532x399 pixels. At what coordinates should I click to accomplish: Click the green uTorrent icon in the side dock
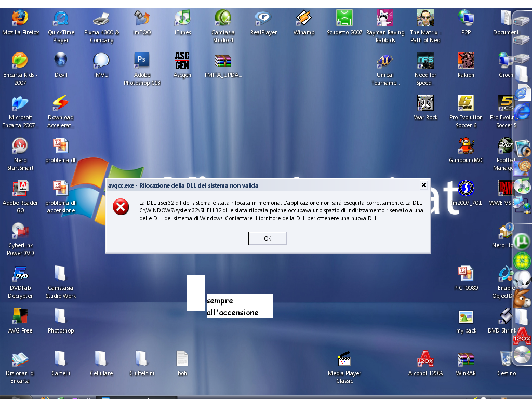point(521,242)
